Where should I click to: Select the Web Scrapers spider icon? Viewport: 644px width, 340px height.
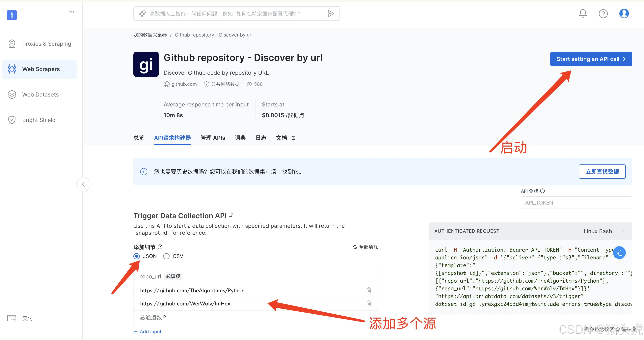click(x=12, y=69)
